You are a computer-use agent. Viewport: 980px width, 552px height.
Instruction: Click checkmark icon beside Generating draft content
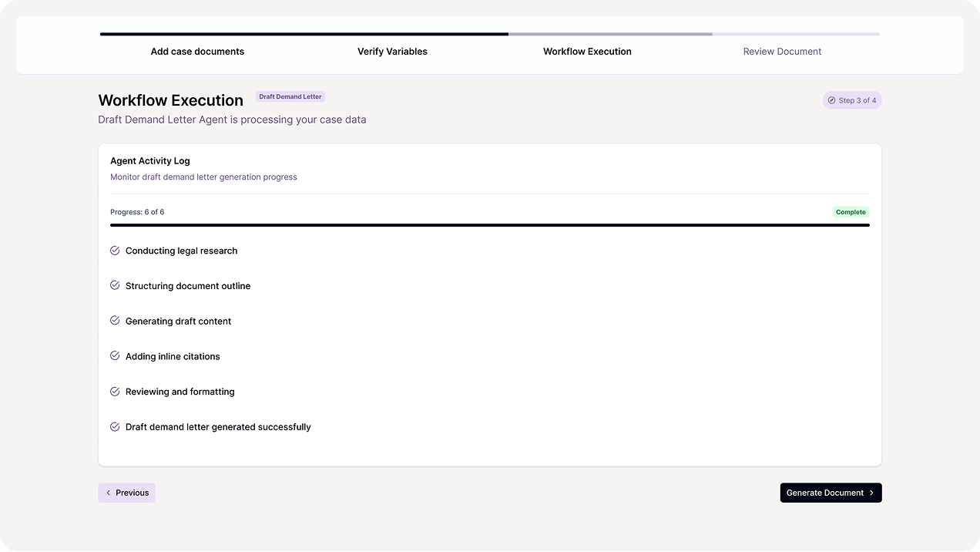115,321
